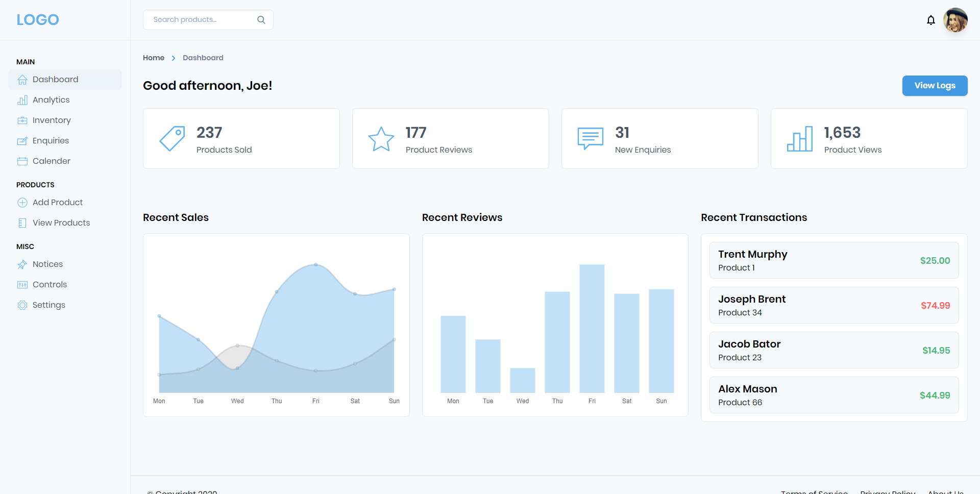The height and width of the screenshot is (494, 980).
Task: Click the notification bell icon
Action: [x=930, y=20]
